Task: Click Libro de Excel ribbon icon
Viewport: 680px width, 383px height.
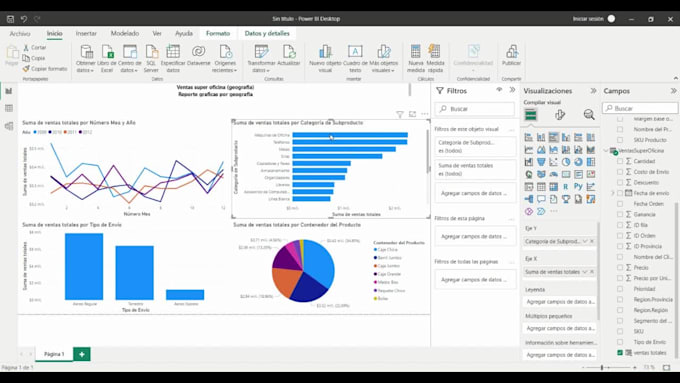Action: click(x=107, y=59)
